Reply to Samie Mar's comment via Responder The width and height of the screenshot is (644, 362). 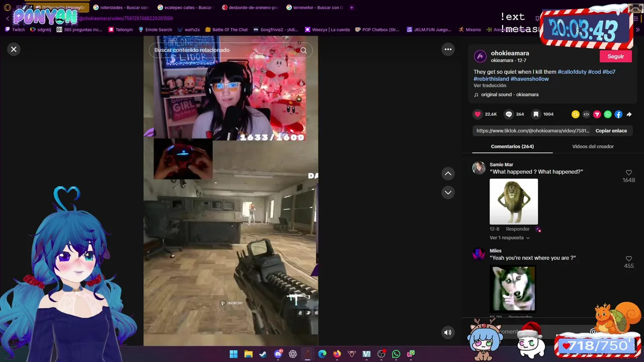[x=517, y=229]
